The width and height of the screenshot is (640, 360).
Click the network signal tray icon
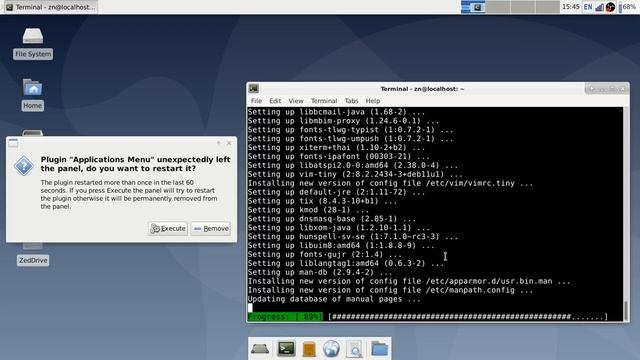tap(599, 7)
